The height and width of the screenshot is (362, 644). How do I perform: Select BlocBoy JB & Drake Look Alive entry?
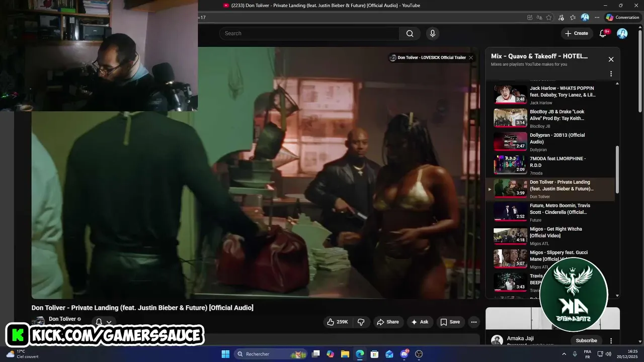550,118
